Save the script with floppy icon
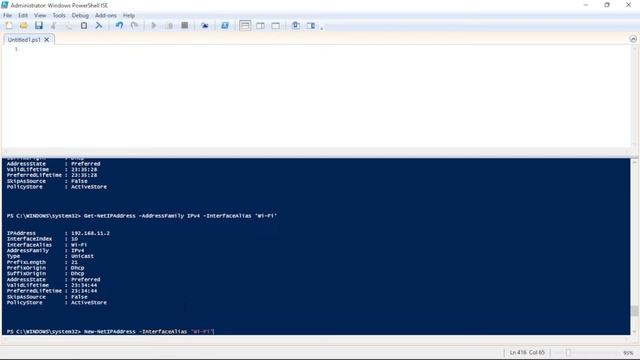The image size is (640, 360). click(39, 25)
